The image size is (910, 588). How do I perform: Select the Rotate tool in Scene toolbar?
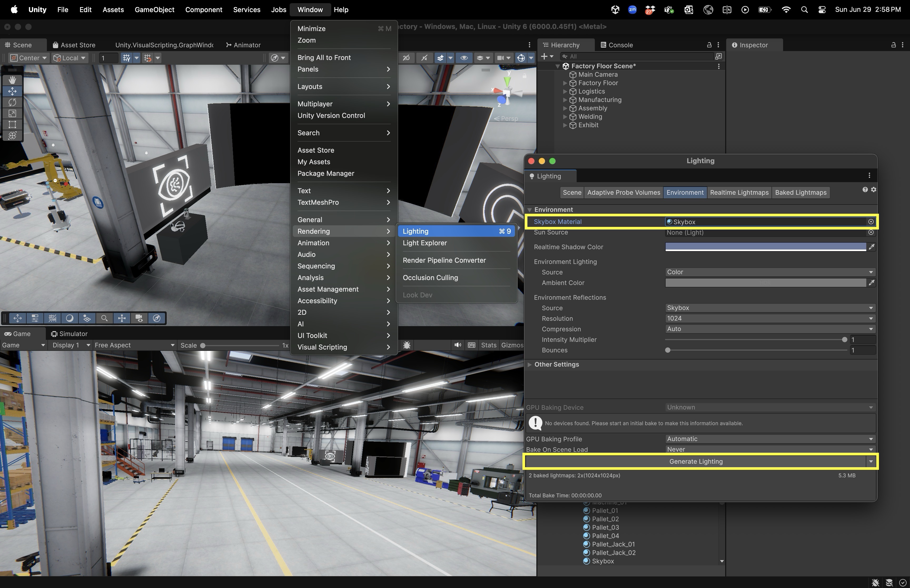click(x=12, y=102)
